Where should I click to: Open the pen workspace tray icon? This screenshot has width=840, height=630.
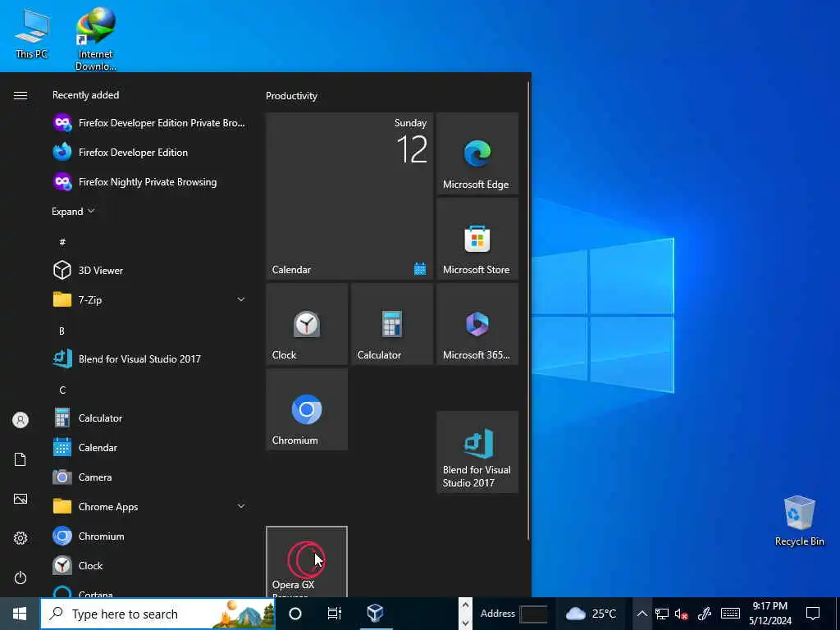(705, 614)
